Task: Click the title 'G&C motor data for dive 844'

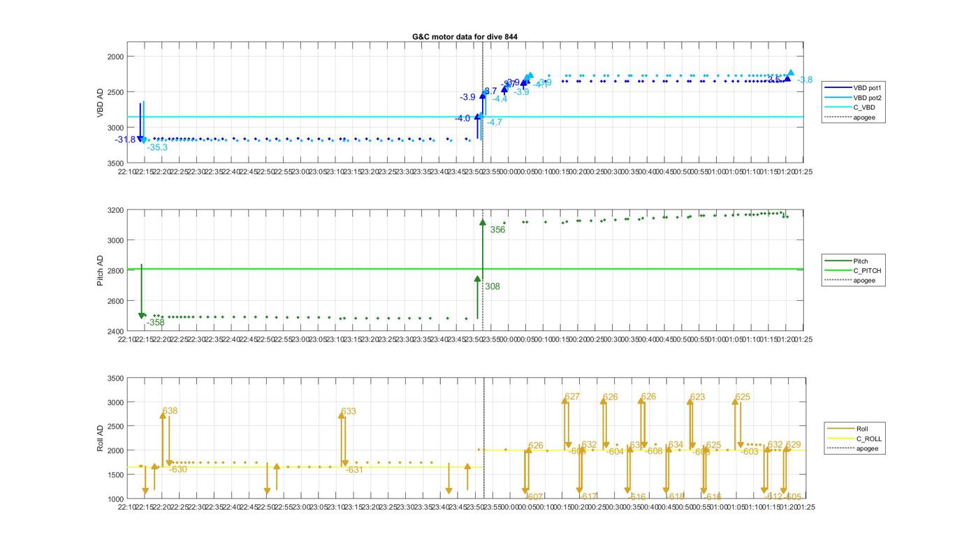Action: point(465,36)
